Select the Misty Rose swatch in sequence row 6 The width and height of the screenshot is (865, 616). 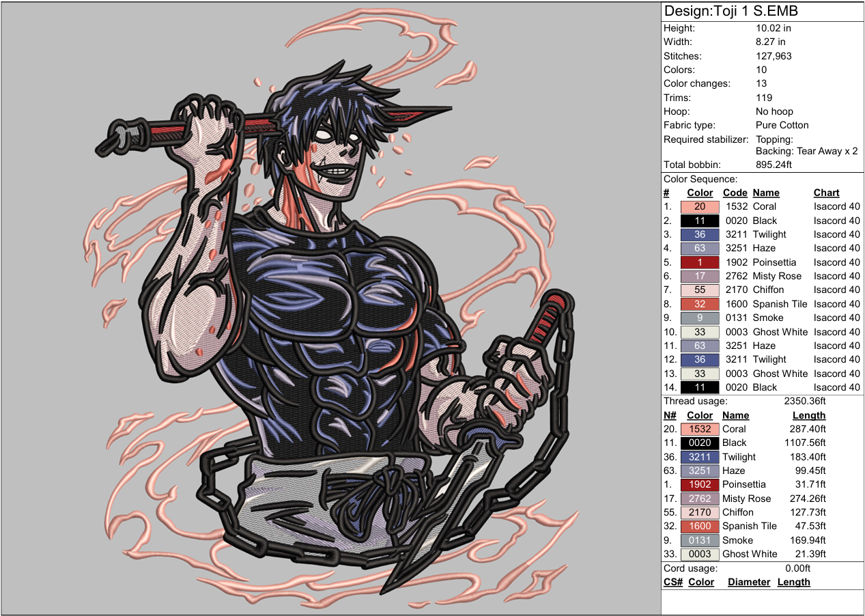coord(700,276)
